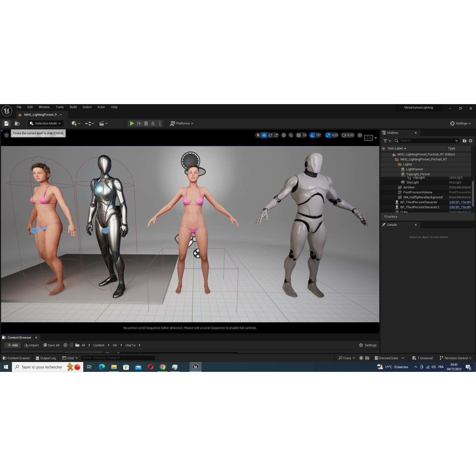Click the Unreal Engine logo at top left
This screenshot has height=476, width=476.
coord(7,111)
